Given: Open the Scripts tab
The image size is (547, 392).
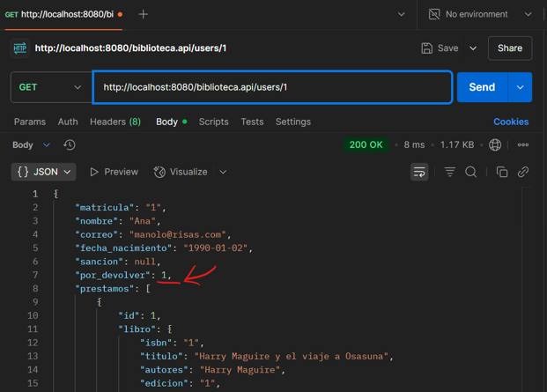Looking at the screenshot, I should 213,122.
